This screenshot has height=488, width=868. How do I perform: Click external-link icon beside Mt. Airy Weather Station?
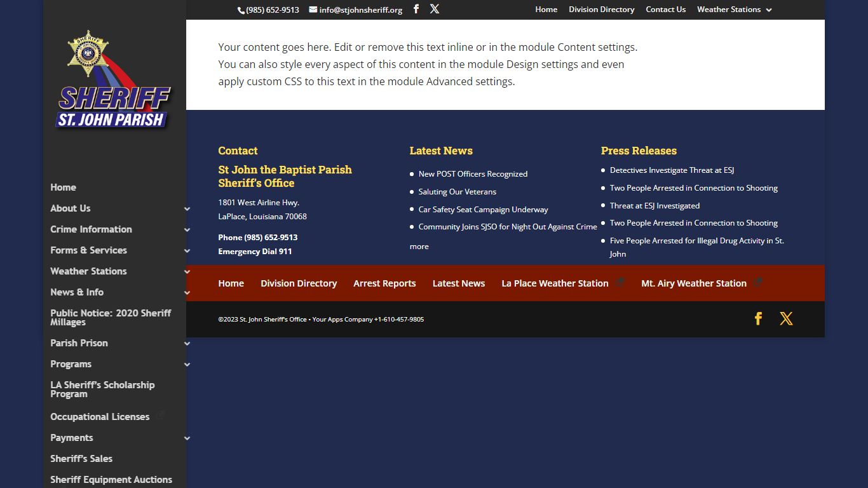coord(757,282)
